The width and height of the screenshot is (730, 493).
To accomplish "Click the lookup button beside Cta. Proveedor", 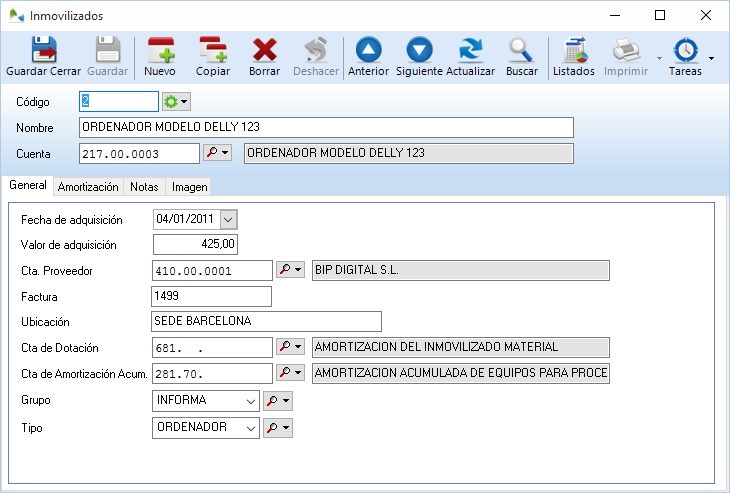I will pos(290,271).
